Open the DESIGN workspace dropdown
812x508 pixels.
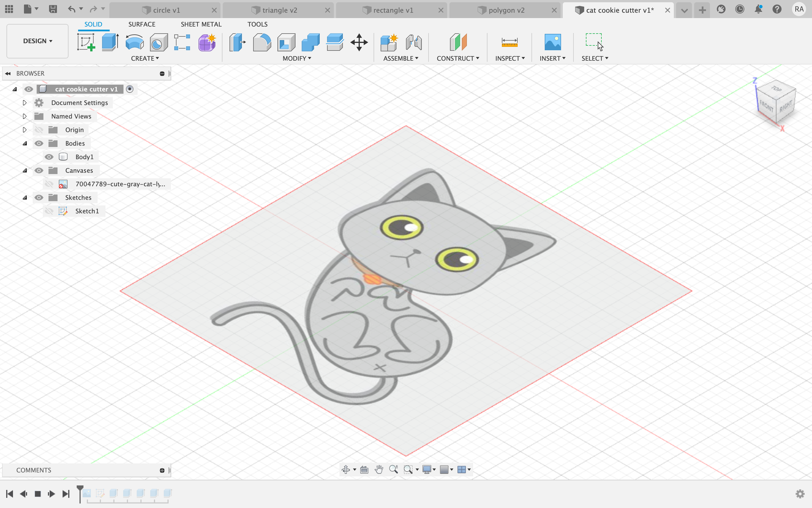[x=38, y=41]
